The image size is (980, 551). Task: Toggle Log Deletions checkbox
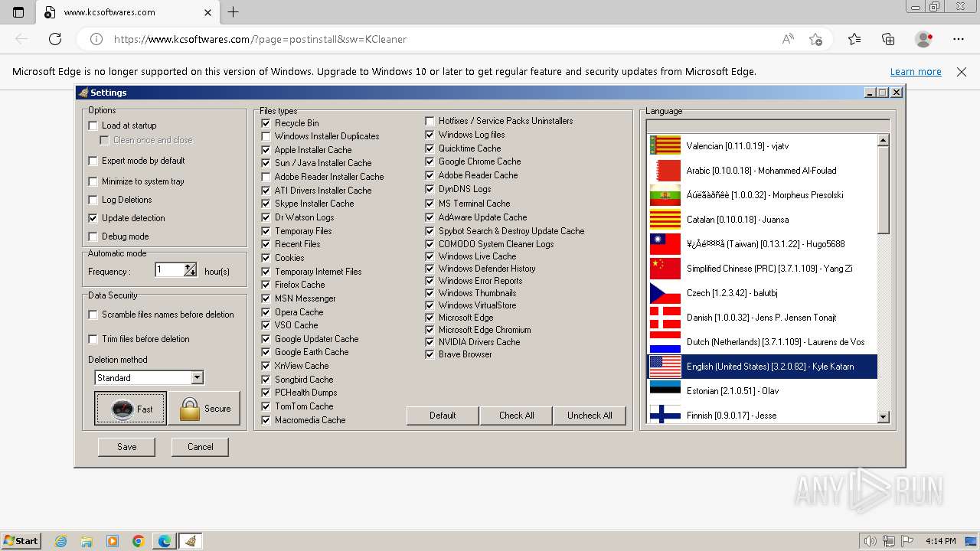tap(93, 200)
